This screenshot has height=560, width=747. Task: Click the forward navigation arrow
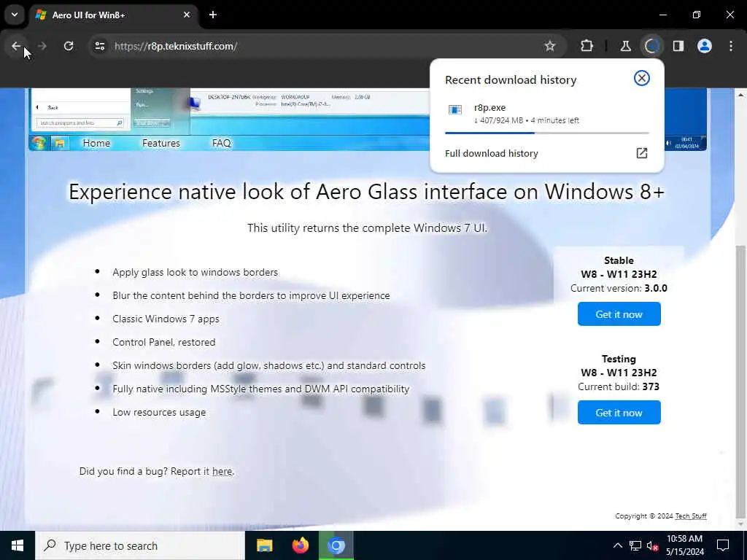click(42, 46)
